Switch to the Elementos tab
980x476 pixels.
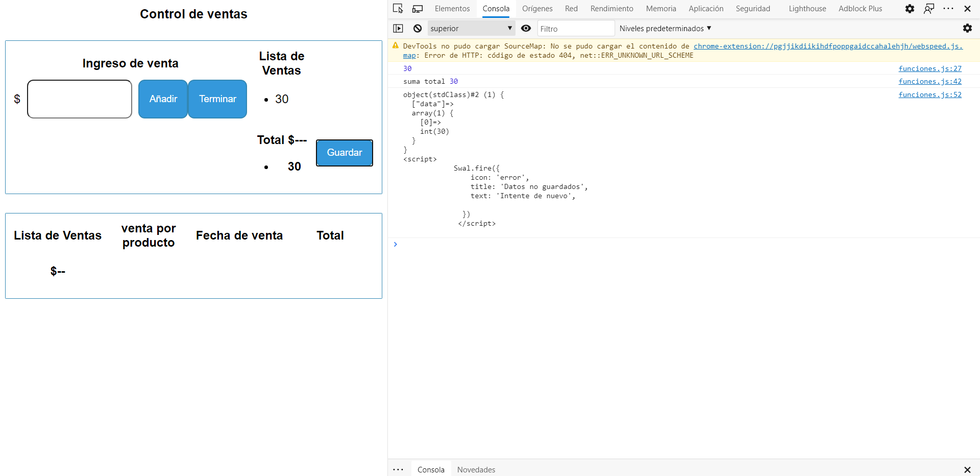point(452,9)
